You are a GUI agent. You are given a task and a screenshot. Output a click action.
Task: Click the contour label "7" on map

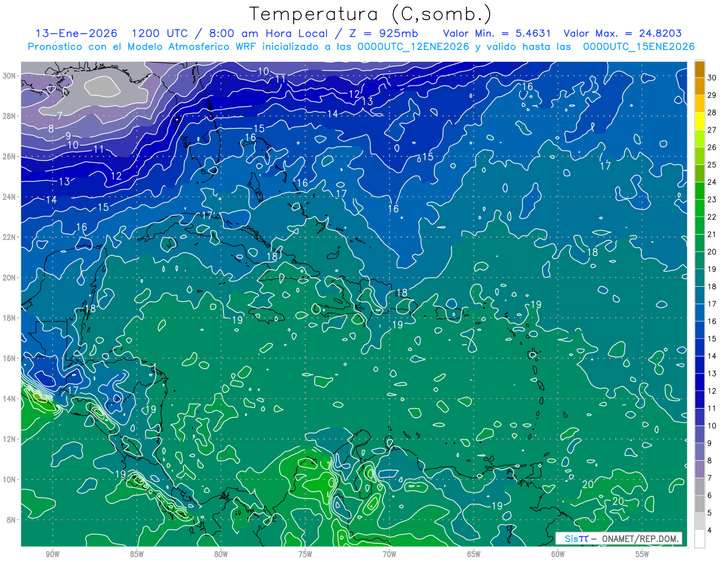pos(59,116)
